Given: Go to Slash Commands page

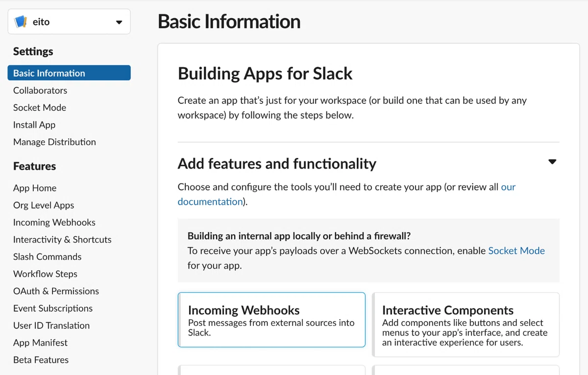Looking at the screenshot, I should click(48, 256).
